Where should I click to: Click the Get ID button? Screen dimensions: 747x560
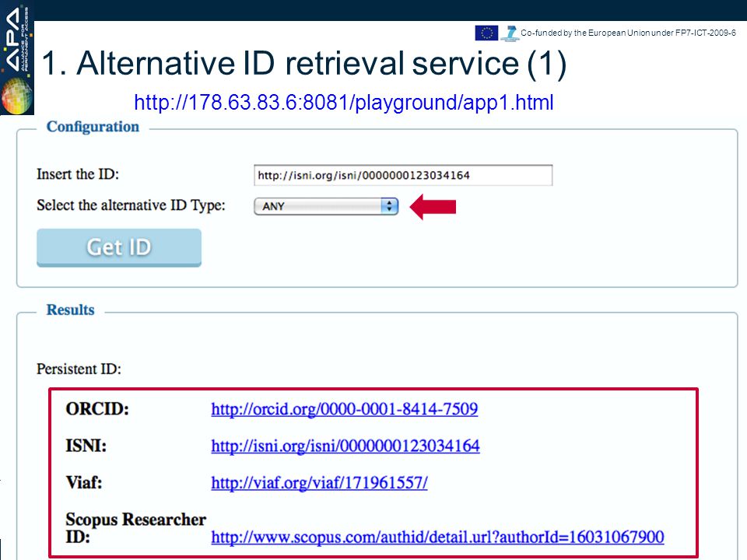coord(119,247)
